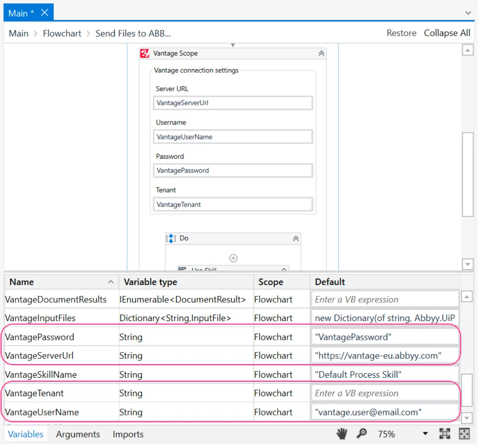Image resolution: width=478 pixels, height=448 pixels.
Task: Expand the chevron below the Main tab
Action: (x=468, y=13)
